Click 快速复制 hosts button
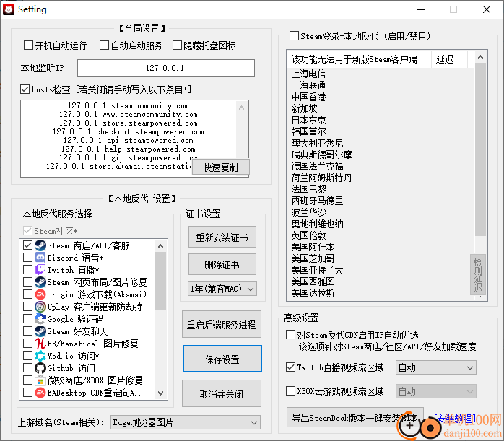 click(220, 167)
